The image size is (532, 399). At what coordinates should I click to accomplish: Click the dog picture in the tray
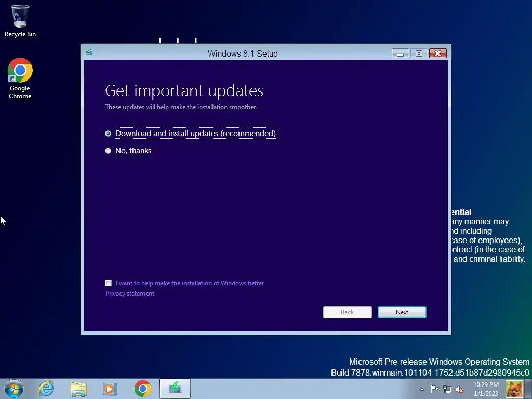pos(514,389)
